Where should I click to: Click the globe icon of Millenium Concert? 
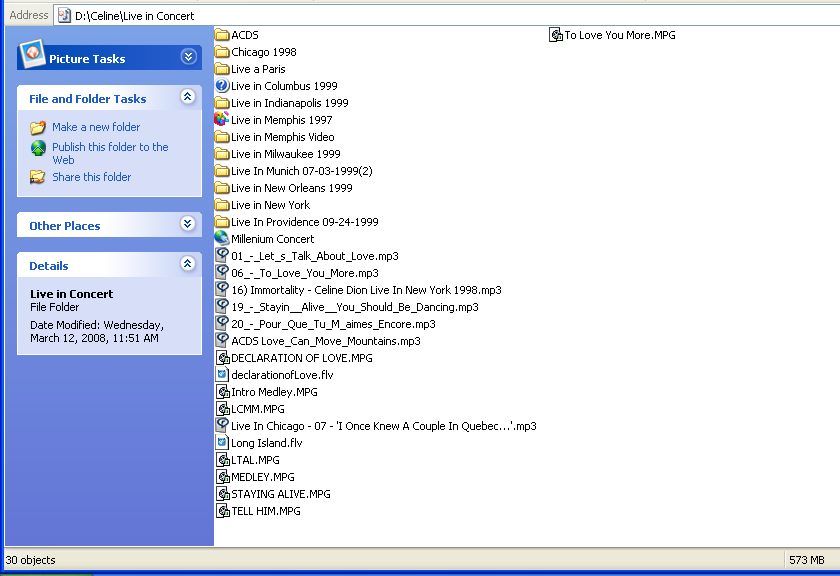222,238
